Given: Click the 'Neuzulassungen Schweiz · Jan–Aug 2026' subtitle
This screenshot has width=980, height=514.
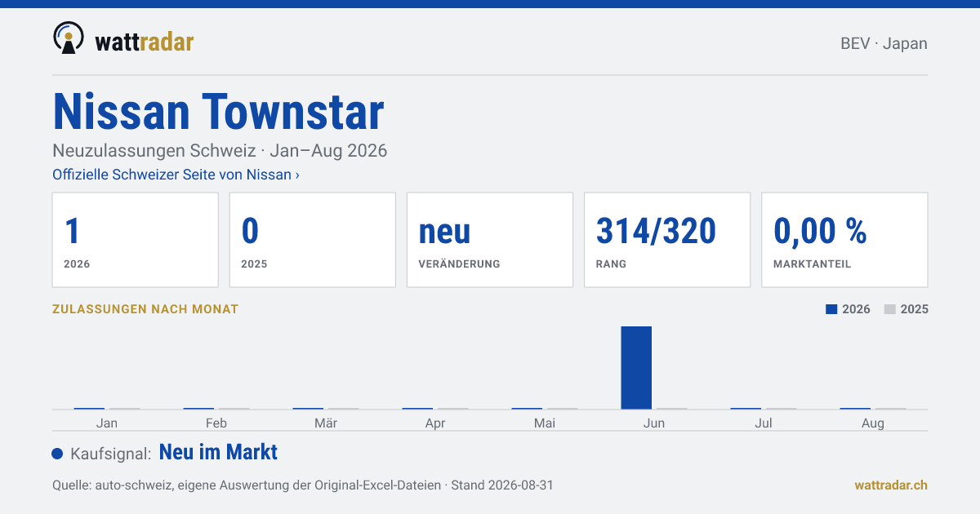Looking at the screenshot, I should coord(220,151).
